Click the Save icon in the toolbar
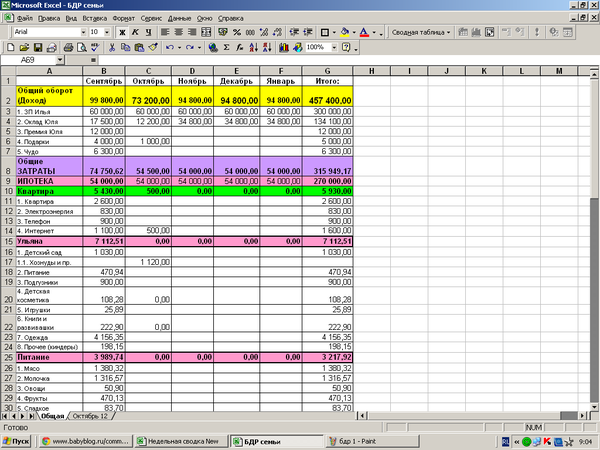Screen dimensions: 600x450 (x=38, y=47)
